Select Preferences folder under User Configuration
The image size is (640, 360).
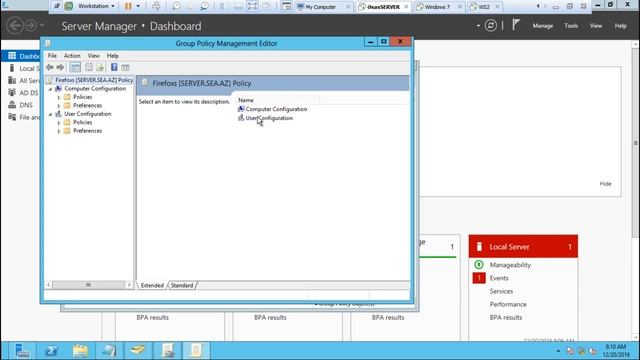pyautogui.click(x=87, y=131)
